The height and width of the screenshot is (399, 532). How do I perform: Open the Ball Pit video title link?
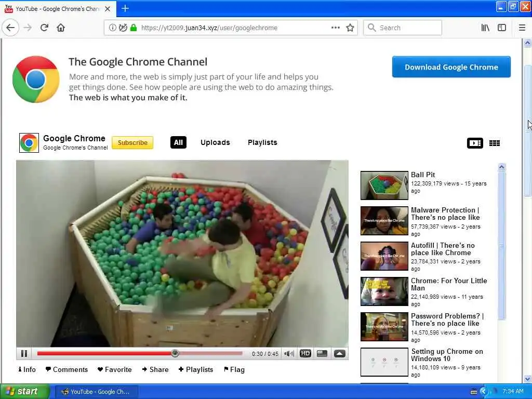click(423, 175)
